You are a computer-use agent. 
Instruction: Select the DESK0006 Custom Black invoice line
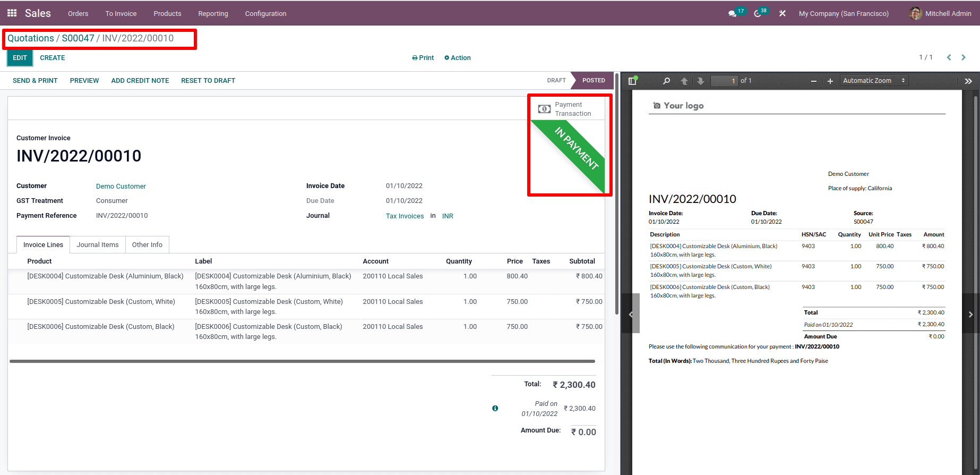tap(306, 332)
